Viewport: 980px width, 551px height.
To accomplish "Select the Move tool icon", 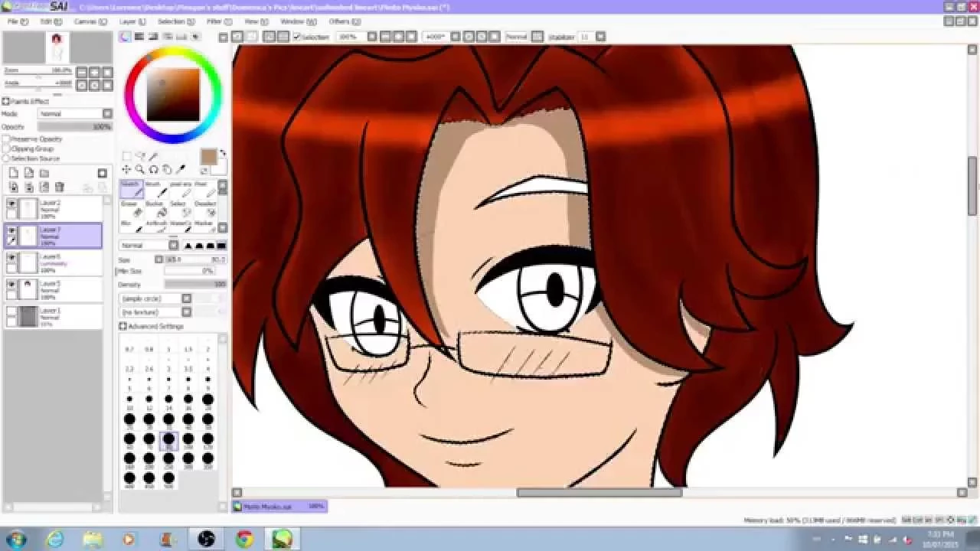I will 127,169.
